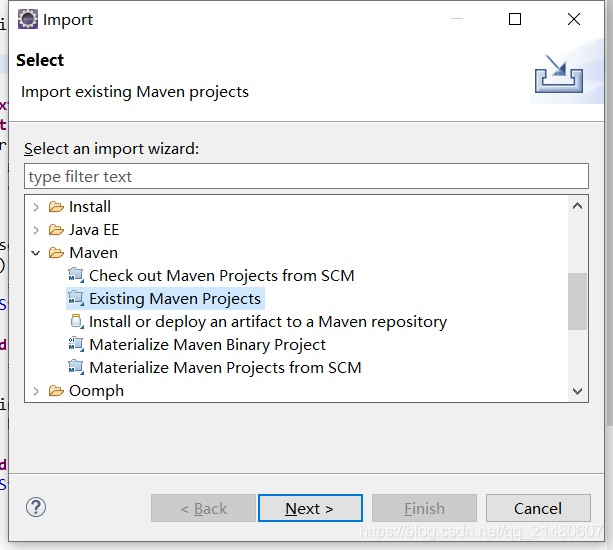Select Materialize Maven Binary Project
This screenshot has width=613, height=550.
[x=208, y=345]
